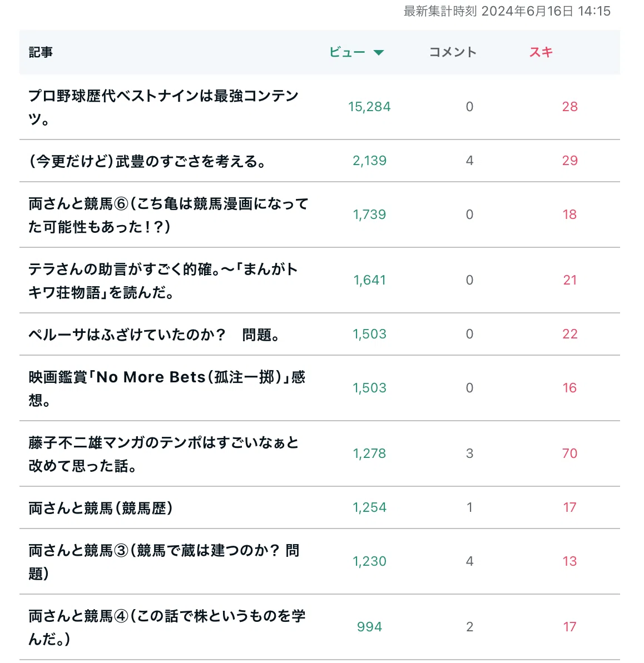Click the 15,284 view count
644x663 pixels.
tap(369, 107)
